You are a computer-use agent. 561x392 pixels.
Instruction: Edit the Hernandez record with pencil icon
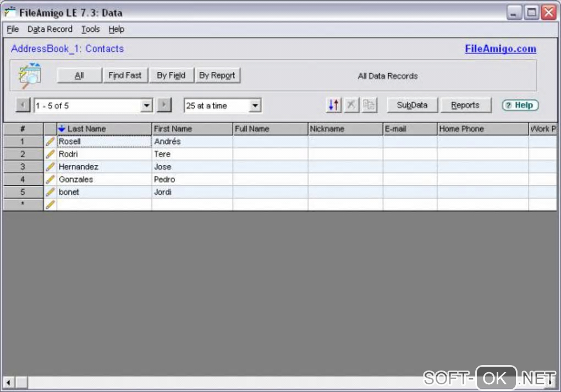pos(50,167)
